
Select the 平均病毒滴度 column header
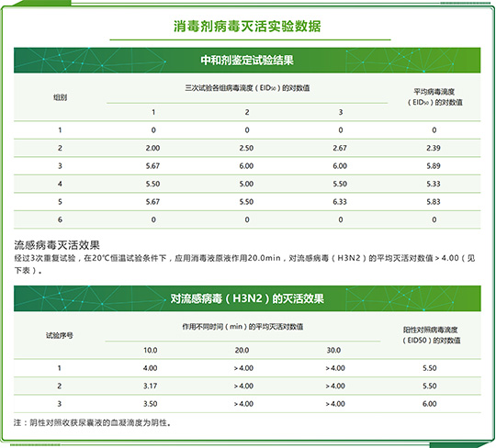pyautogui.click(x=434, y=97)
